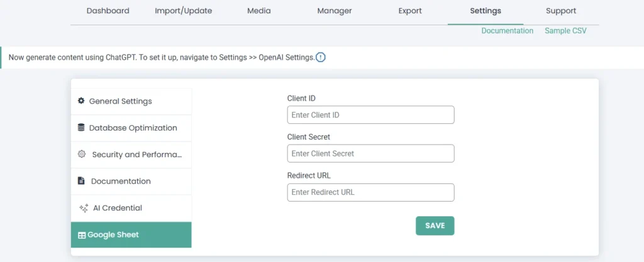Click the Sample CSV link
Image resolution: width=644 pixels, height=262 pixels.
[x=565, y=31]
